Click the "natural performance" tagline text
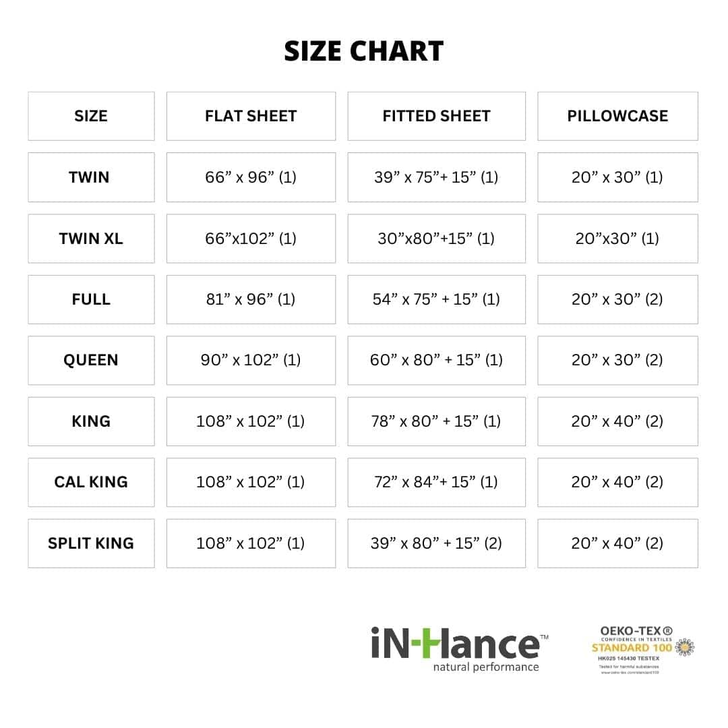 point(485,667)
